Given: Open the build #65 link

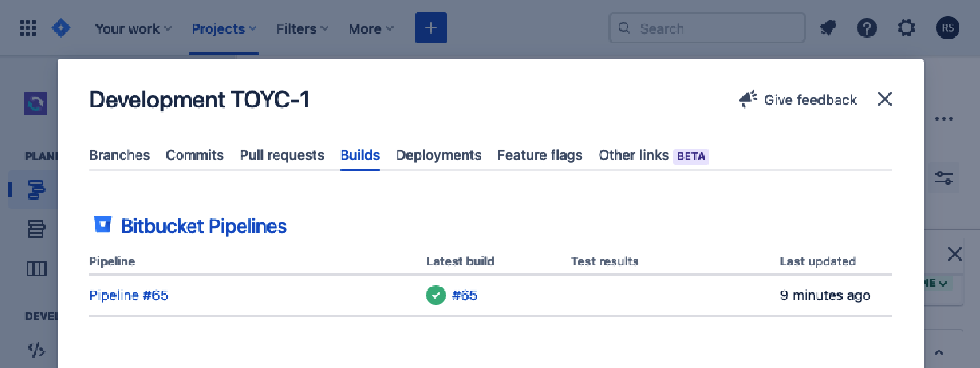Looking at the screenshot, I should [x=465, y=295].
